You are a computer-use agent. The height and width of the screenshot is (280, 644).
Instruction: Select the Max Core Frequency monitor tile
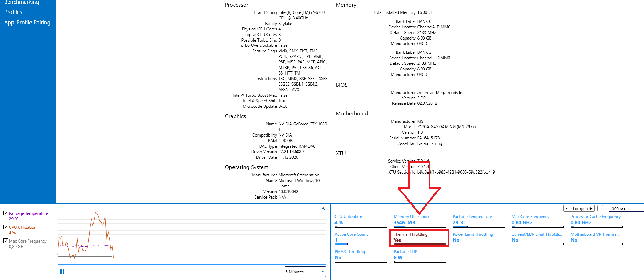pos(537,221)
